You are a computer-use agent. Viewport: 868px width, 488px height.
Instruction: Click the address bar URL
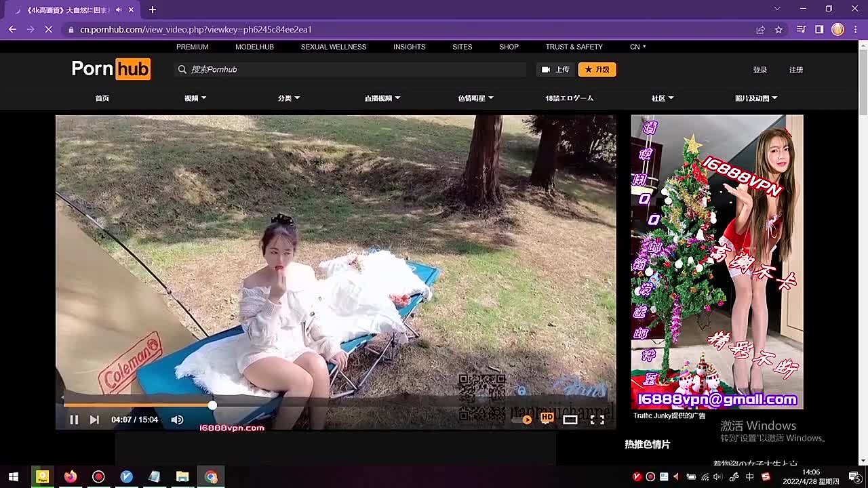coord(196,30)
